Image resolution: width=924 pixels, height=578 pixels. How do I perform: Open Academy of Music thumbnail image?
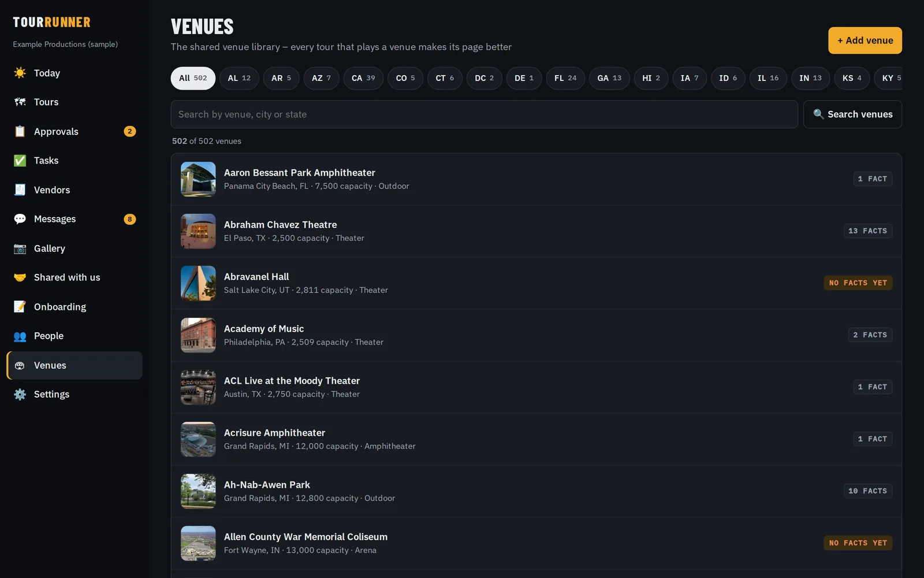click(198, 335)
